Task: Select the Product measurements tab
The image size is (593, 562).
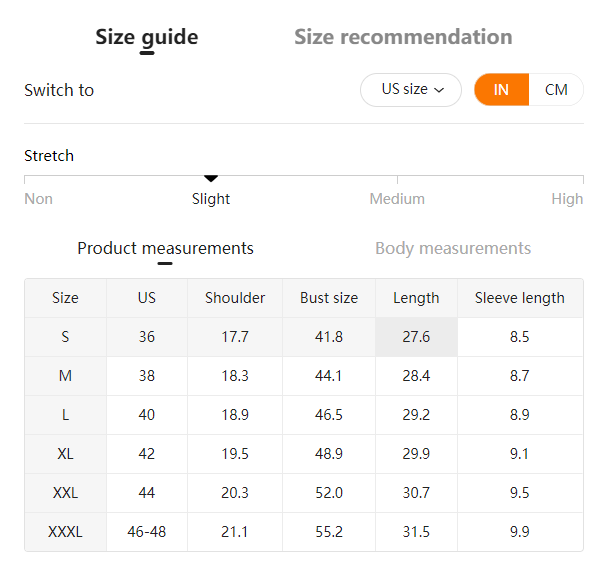Action: [165, 248]
